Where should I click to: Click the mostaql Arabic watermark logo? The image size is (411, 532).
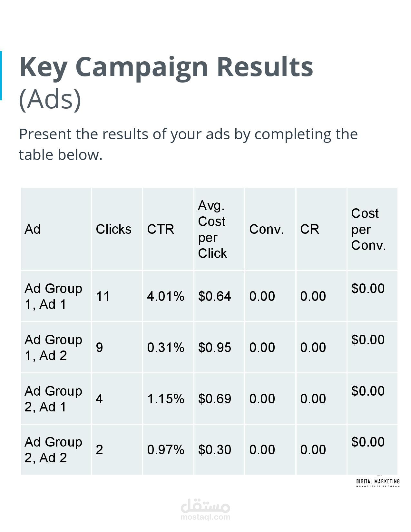click(205, 506)
